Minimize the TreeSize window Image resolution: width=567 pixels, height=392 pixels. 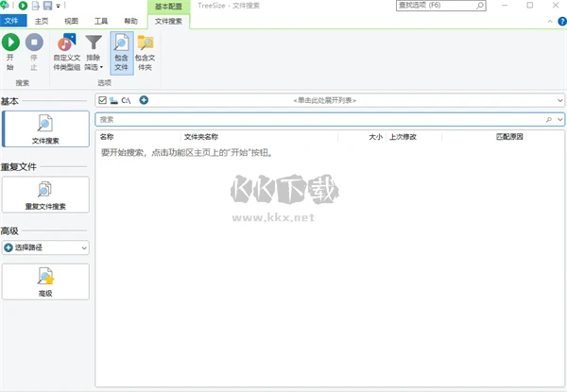tap(505, 6)
